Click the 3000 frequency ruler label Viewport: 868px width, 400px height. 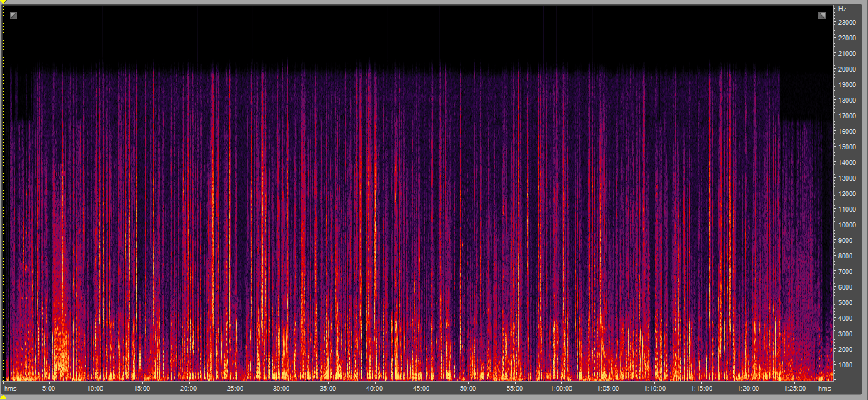(x=845, y=334)
